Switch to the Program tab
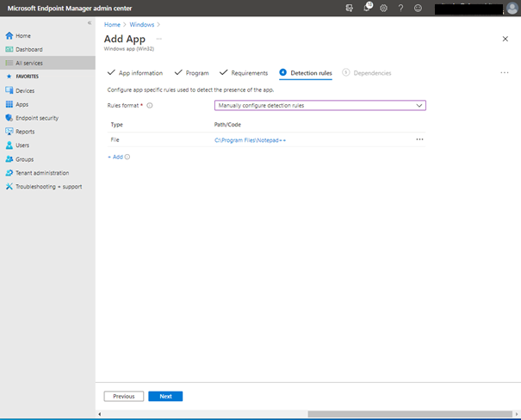 click(192, 72)
